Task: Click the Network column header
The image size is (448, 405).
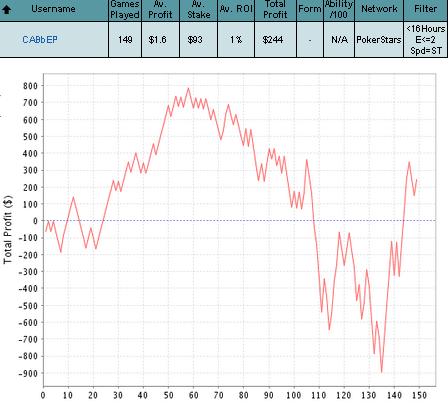Action: 379,9
